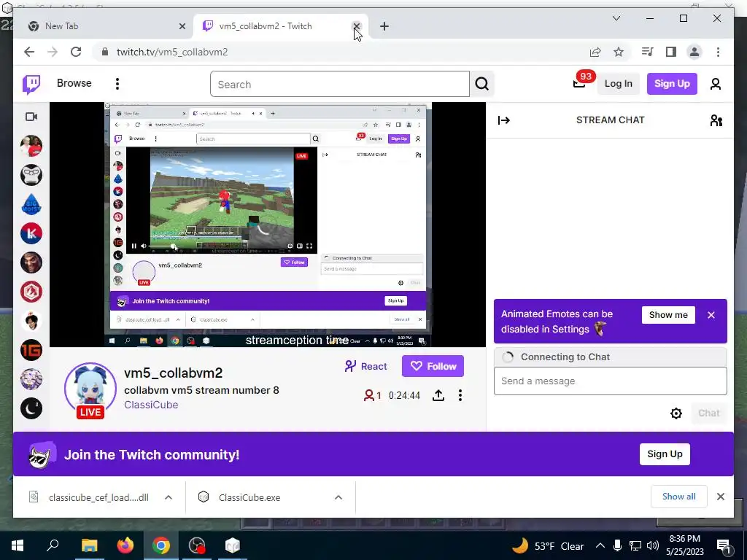Pause the stream in the video player
The width and height of the screenshot is (747, 560).
[134, 246]
